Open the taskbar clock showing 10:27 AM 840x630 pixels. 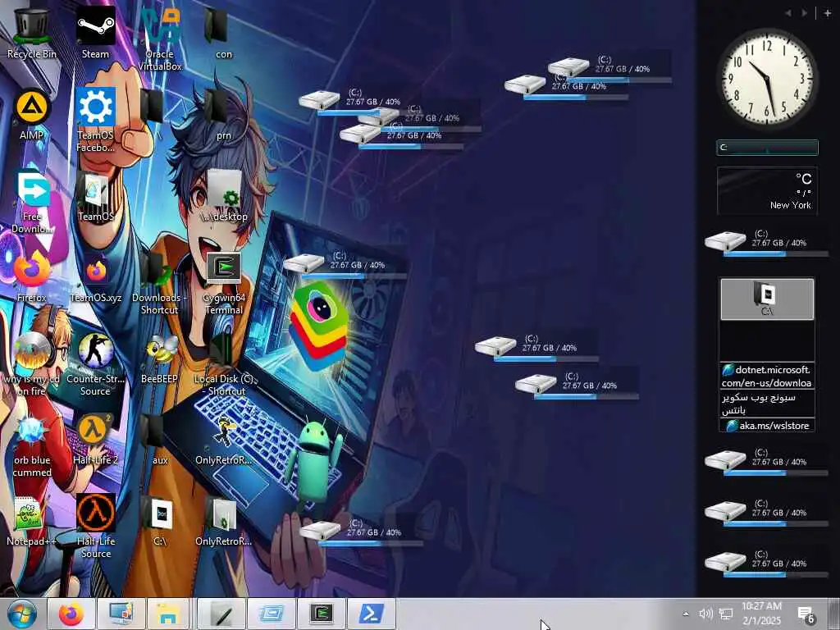(761, 614)
